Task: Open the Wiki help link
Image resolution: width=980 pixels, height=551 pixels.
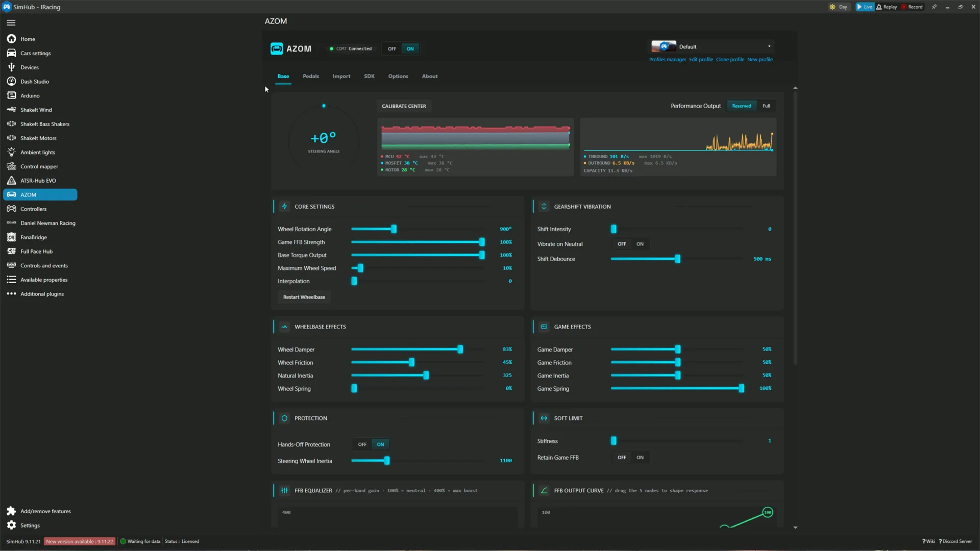Action: tap(928, 542)
